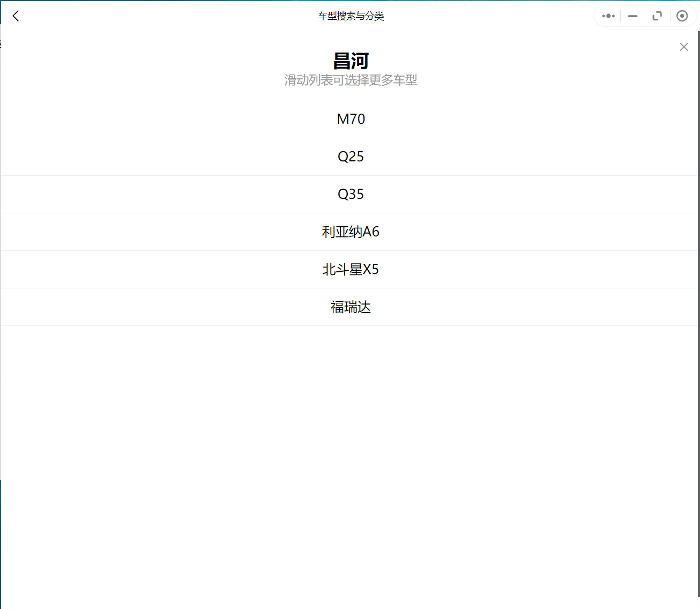This screenshot has height=609, width=700.
Task: Pick the Q35 model
Action: coord(351,194)
